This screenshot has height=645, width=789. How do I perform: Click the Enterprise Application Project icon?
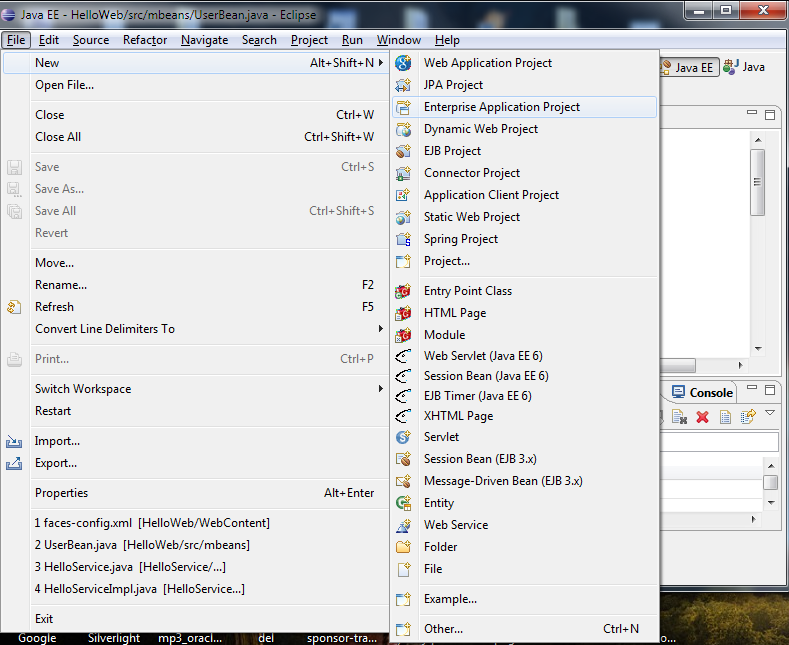pos(403,107)
